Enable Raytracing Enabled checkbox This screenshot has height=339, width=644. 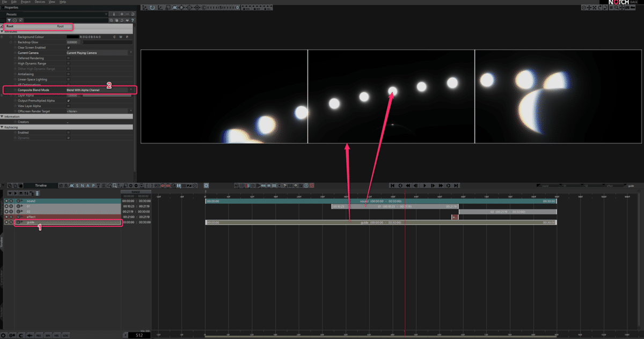[68, 132]
